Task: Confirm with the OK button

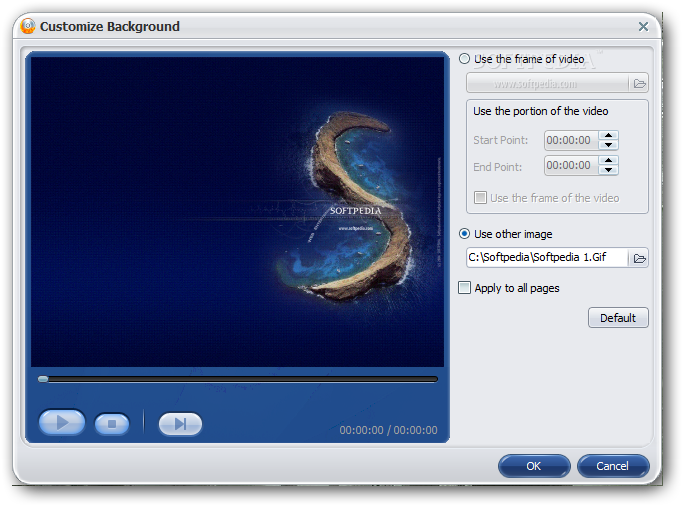Action: click(x=534, y=466)
